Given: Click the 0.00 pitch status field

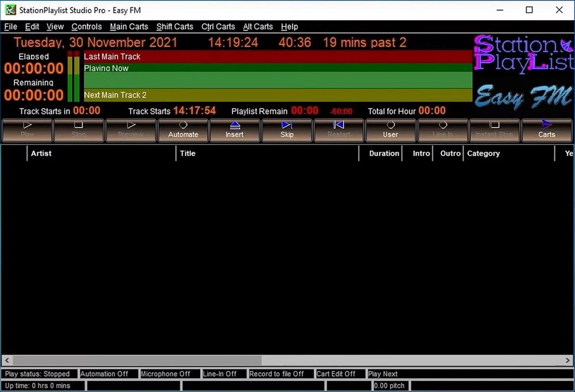Looking at the screenshot, I should click(x=391, y=386).
